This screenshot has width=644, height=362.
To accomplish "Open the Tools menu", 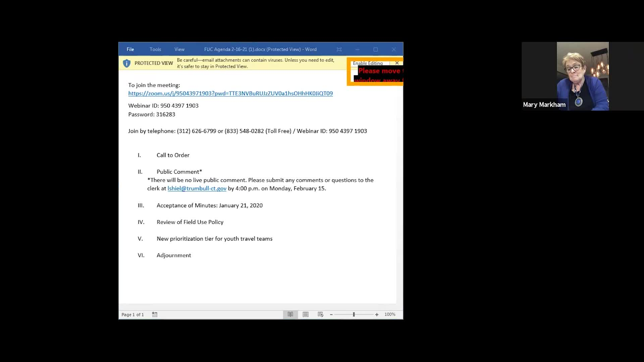I will (155, 49).
